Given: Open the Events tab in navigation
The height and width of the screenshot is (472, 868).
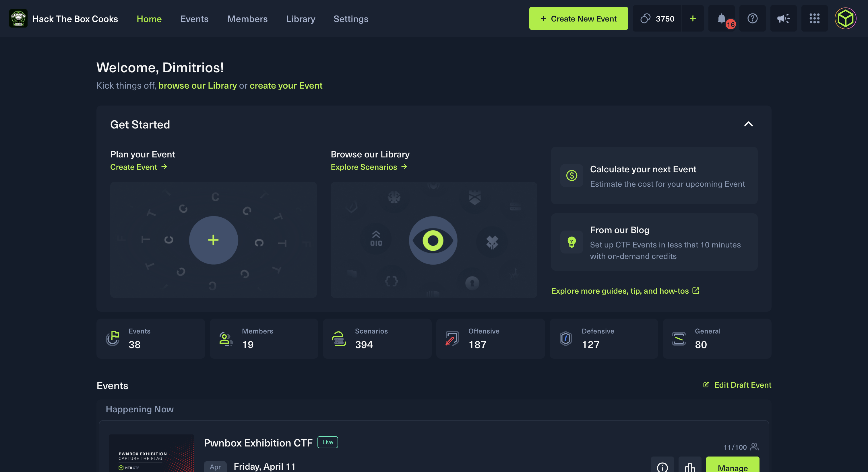Looking at the screenshot, I should click(194, 19).
